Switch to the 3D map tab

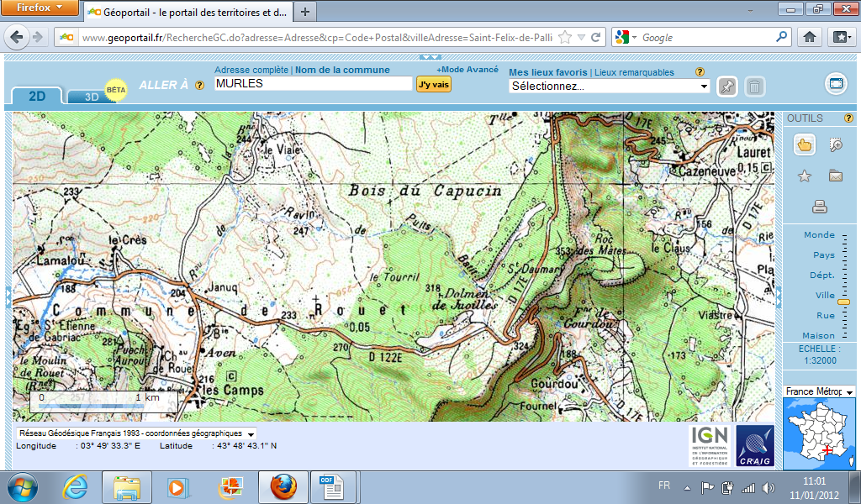click(x=92, y=97)
